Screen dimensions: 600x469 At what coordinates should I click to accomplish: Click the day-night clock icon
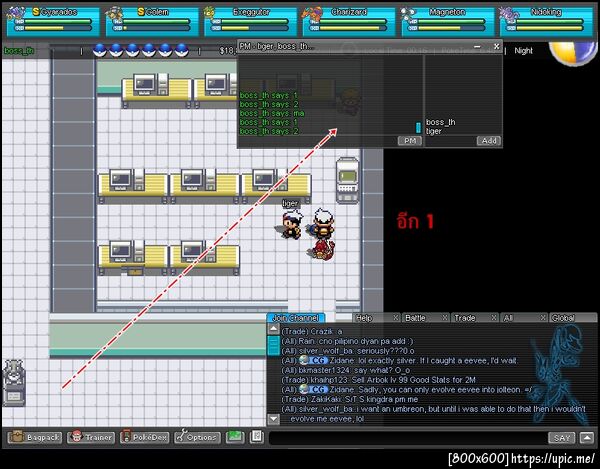572,52
